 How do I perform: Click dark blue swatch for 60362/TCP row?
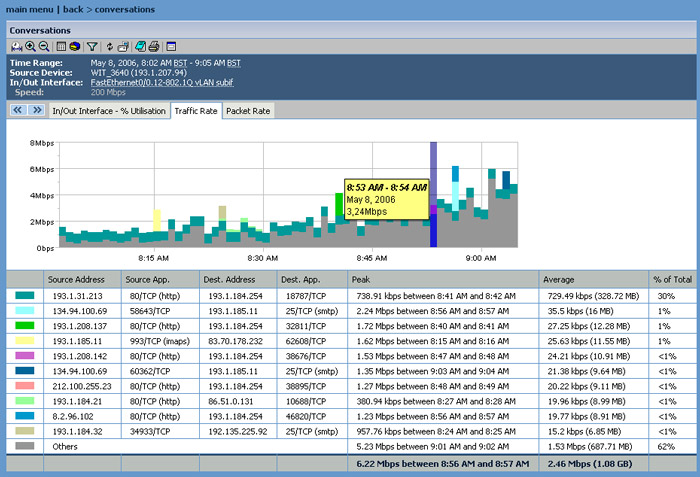pyautogui.click(x=25, y=371)
